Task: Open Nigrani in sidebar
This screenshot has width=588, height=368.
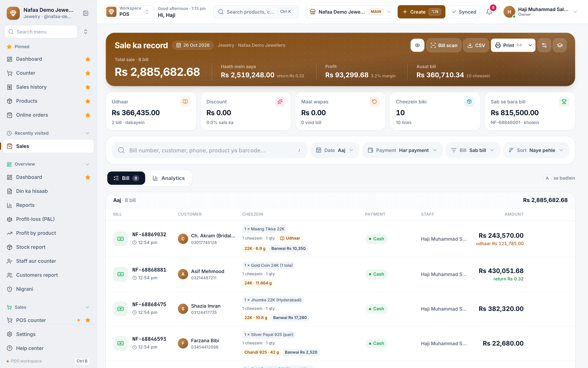Action: [48, 289]
